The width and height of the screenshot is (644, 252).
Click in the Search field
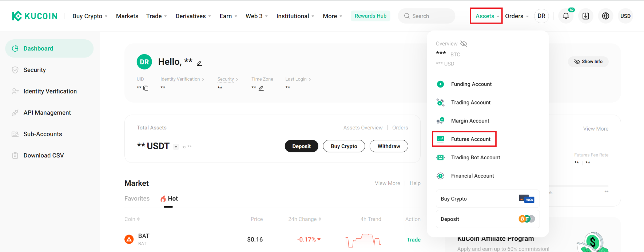pos(426,16)
